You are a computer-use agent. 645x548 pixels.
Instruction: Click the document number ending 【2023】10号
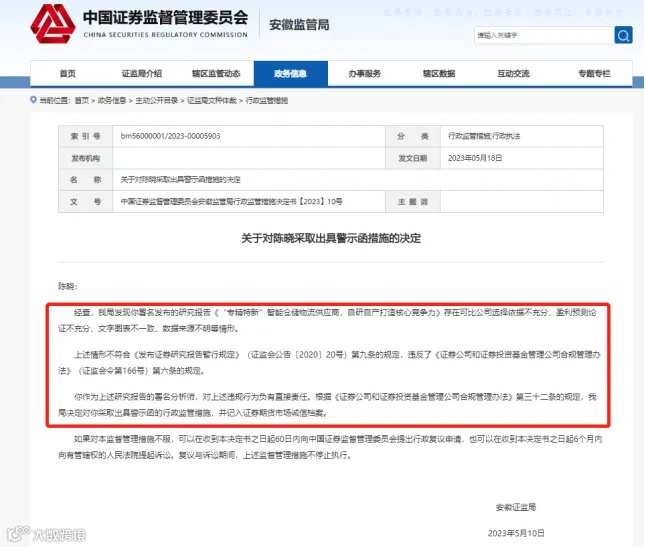point(231,202)
